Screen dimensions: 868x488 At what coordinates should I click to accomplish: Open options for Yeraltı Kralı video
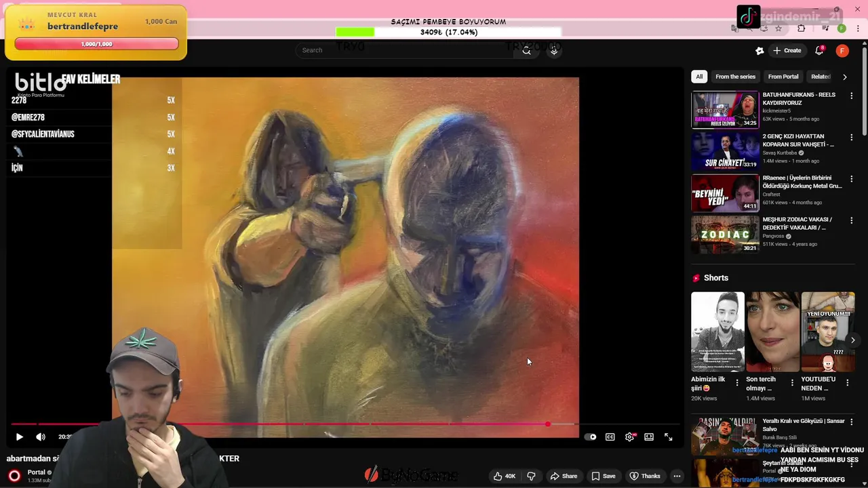coord(852,423)
